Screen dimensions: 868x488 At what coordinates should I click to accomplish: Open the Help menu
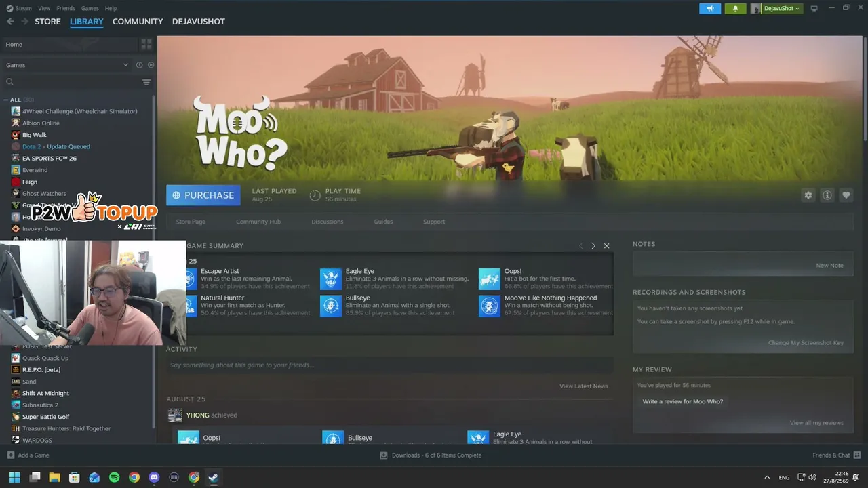click(x=111, y=8)
